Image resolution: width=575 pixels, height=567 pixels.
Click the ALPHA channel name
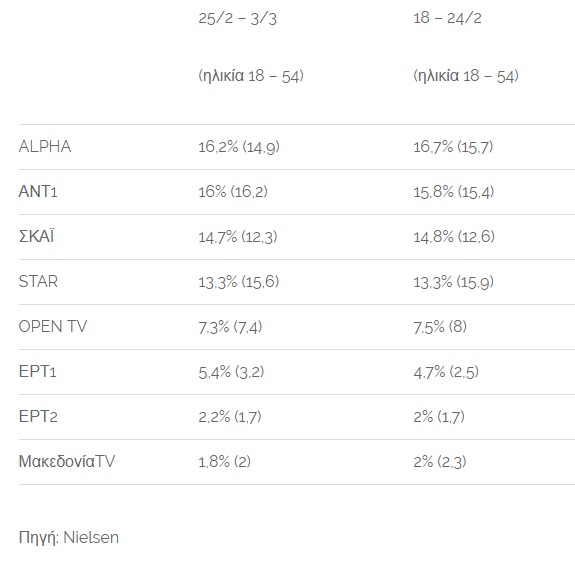click(45, 147)
